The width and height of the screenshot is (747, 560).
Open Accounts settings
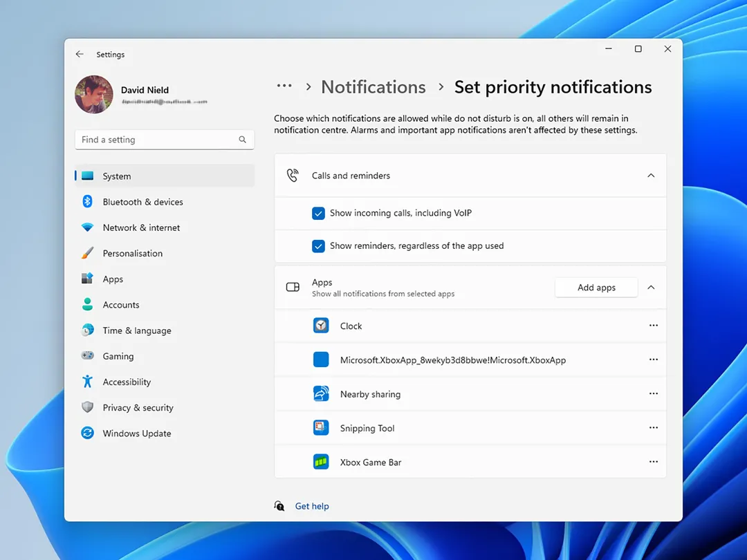coord(165,305)
